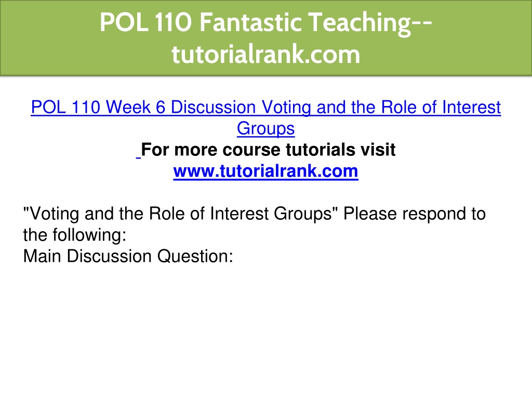Click the word 'Teaching--' in the banner

point(370,23)
